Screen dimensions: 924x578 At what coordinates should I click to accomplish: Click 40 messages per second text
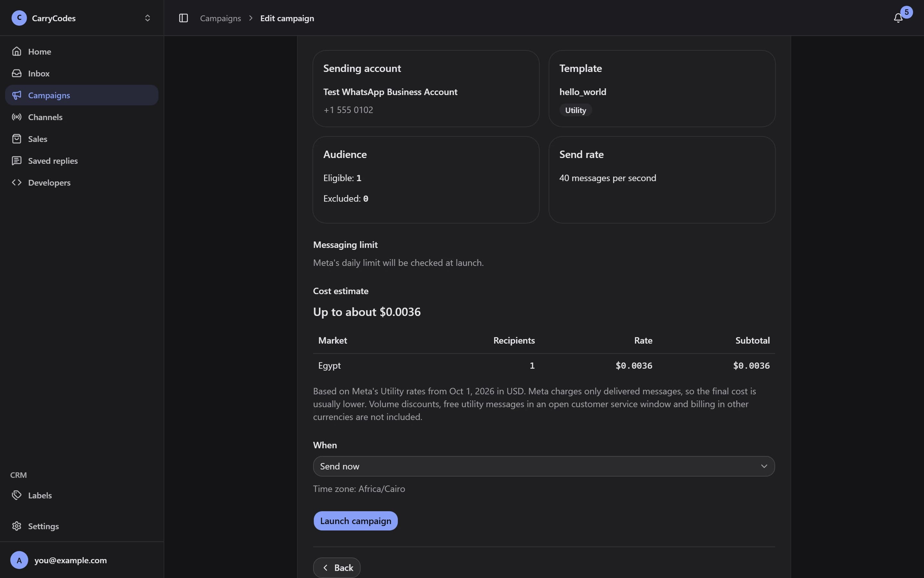[x=607, y=178]
